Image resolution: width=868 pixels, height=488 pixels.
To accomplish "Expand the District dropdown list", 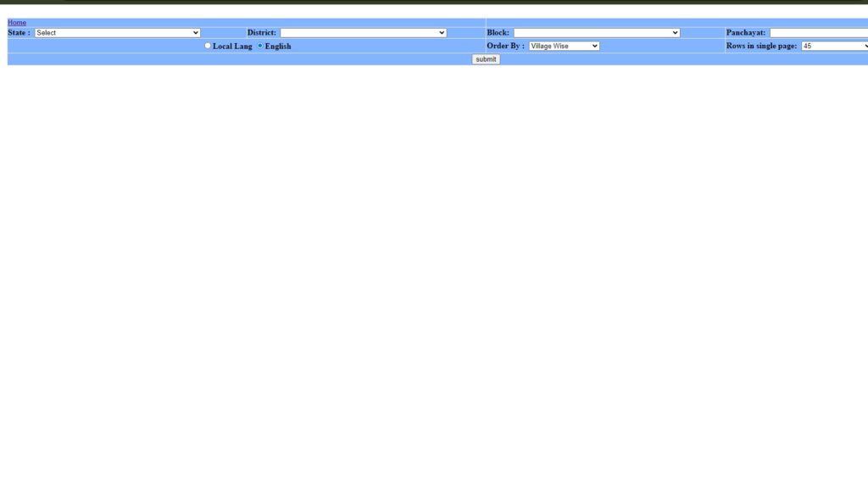I will [363, 33].
